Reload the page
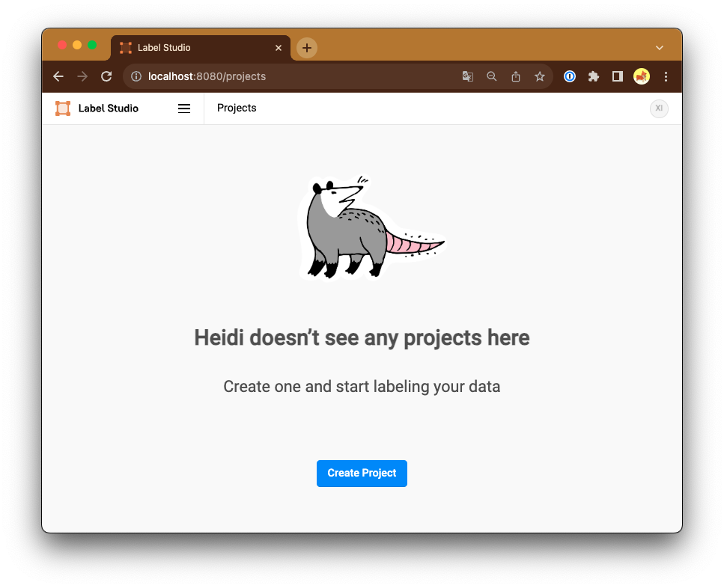 [x=106, y=76]
